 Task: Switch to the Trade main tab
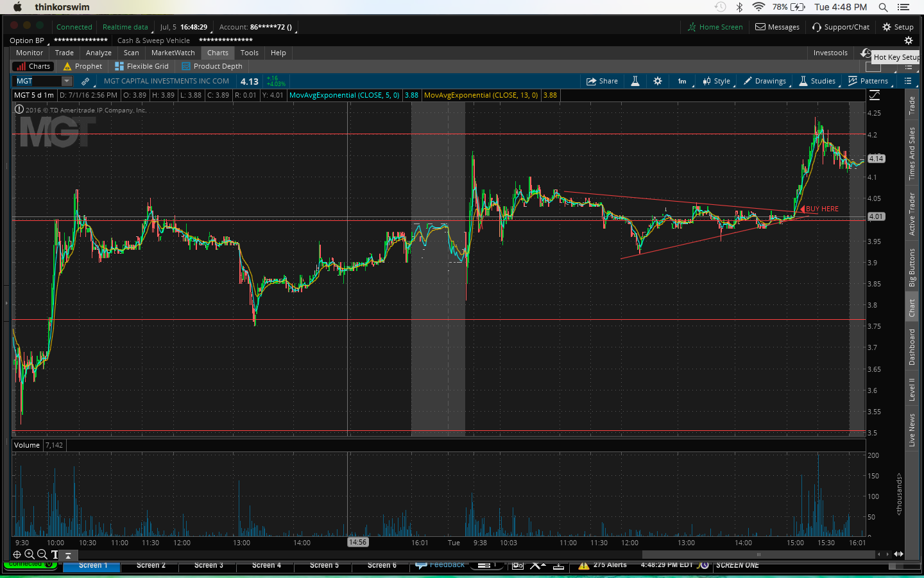pyautogui.click(x=64, y=53)
